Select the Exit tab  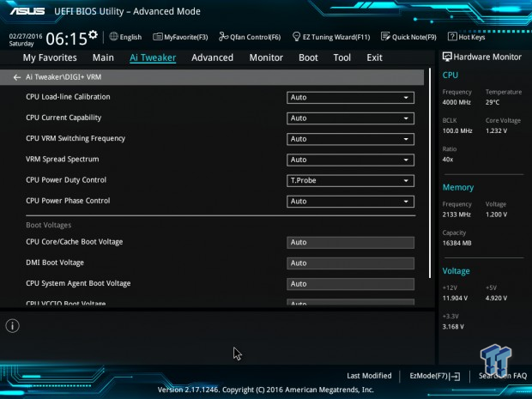click(374, 57)
